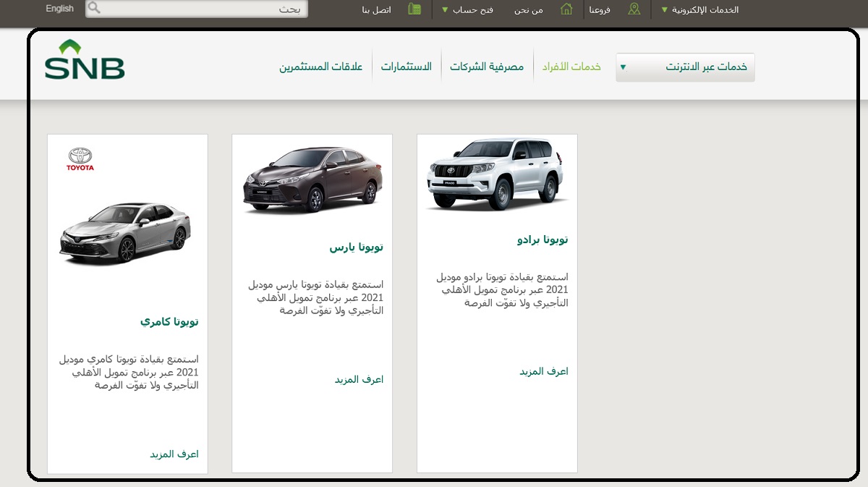Click the Toyota logo on Camry card
868x487 pixels.
click(x=80, y=159)
